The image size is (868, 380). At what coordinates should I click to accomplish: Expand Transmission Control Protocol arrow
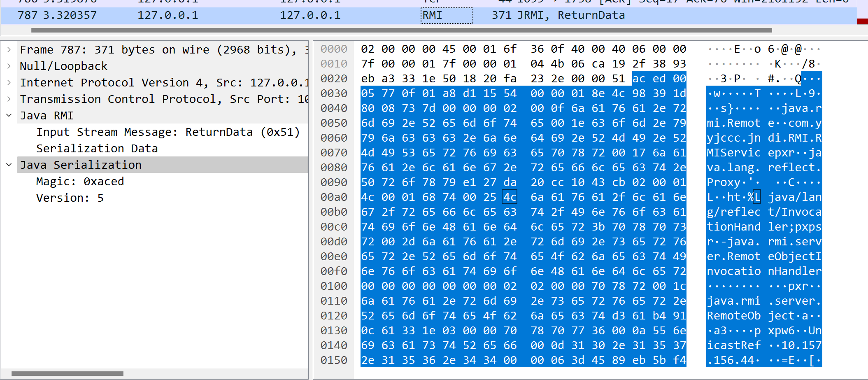[x=9, y=99]
